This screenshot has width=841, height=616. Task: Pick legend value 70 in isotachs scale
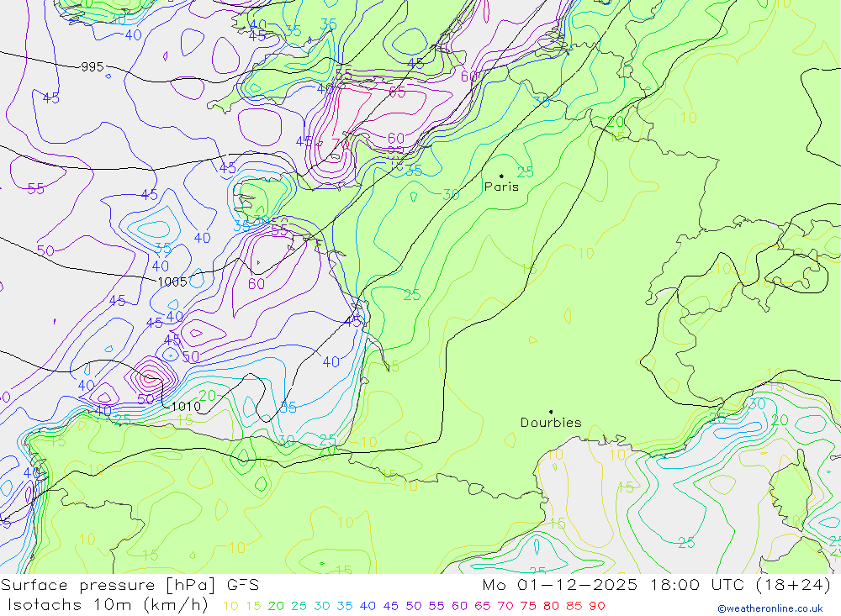(505, 606)
